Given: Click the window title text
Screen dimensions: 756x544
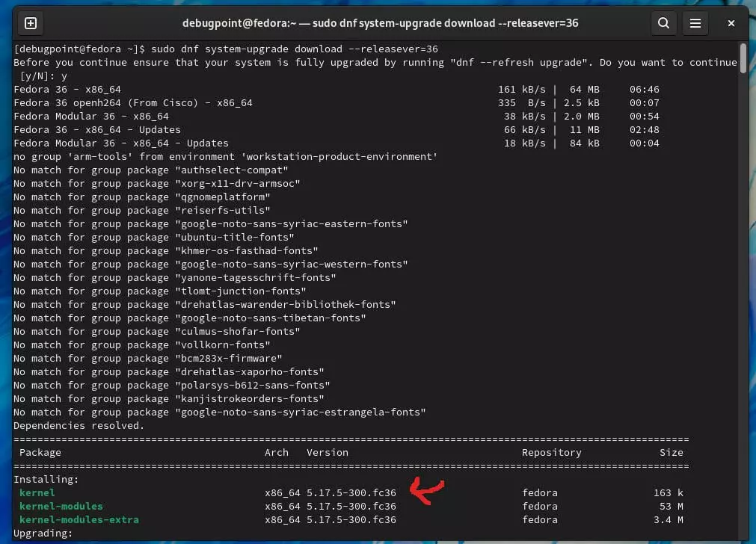Looking at the screenshot, I should [380, 23].
